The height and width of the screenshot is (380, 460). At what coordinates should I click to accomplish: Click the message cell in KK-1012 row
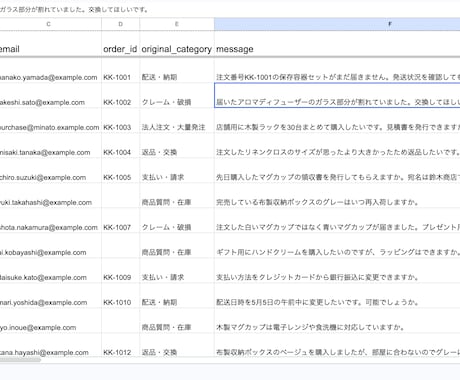pos(337,345)
